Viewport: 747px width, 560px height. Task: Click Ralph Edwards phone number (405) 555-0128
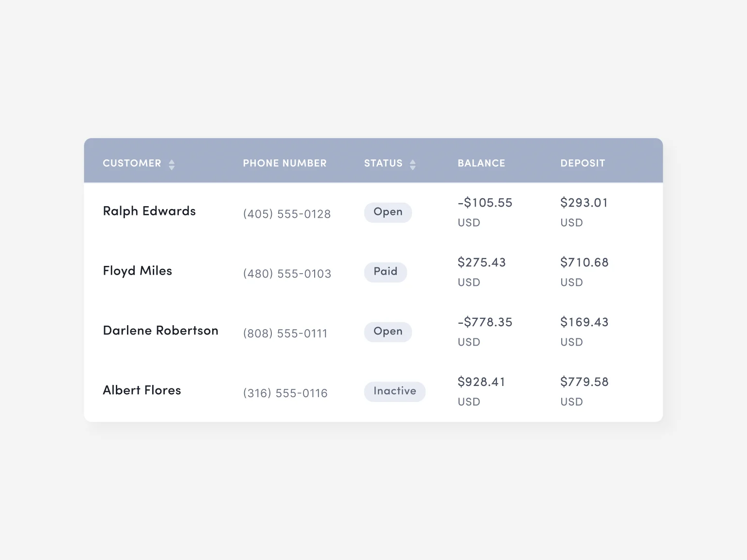(287, 213)
